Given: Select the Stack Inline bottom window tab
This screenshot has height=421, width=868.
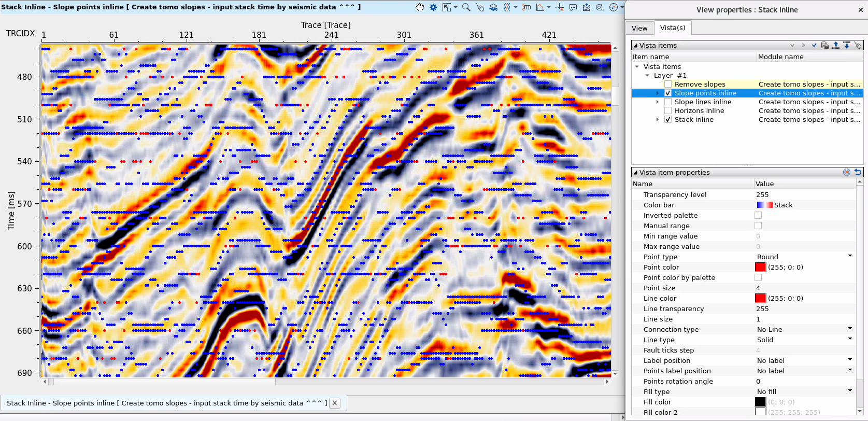Looking at the screenshot, I should pyautogui.click(x=167, y=403).
